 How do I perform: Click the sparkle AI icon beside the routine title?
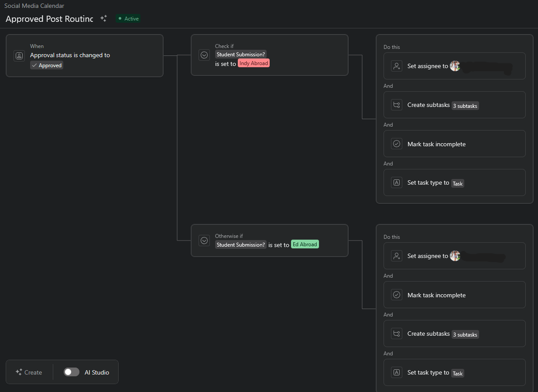coord(103,18)
